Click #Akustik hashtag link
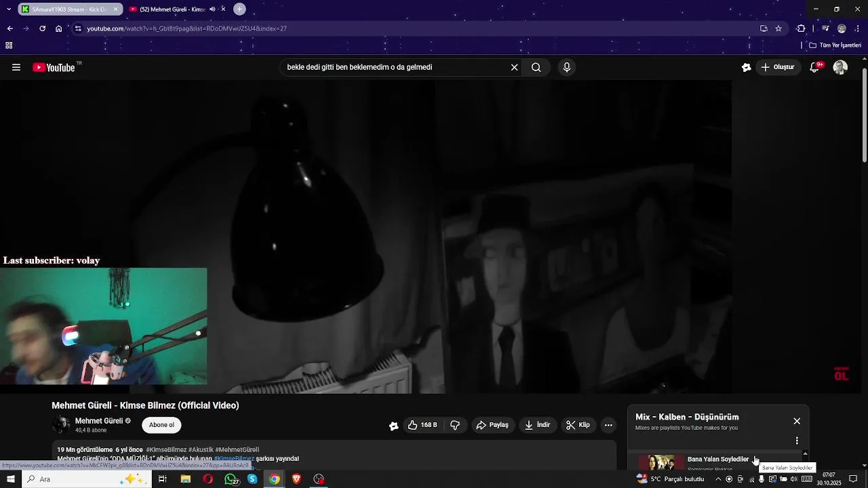 [201, 450]
